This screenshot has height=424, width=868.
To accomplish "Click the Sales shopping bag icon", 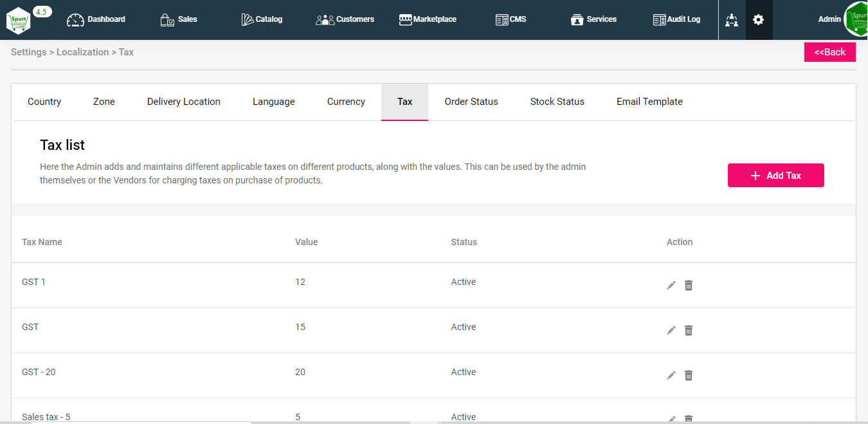I will (x=167, y=20).
